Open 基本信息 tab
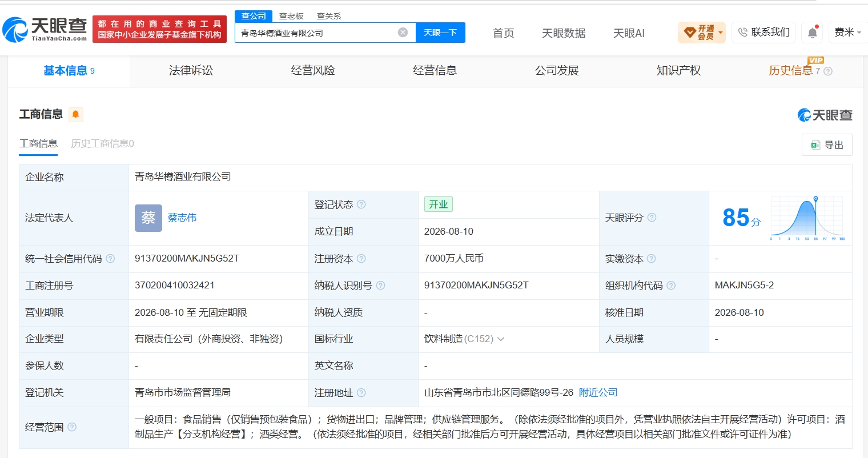This screenshot has height=458, width=868. click(69, 71)
